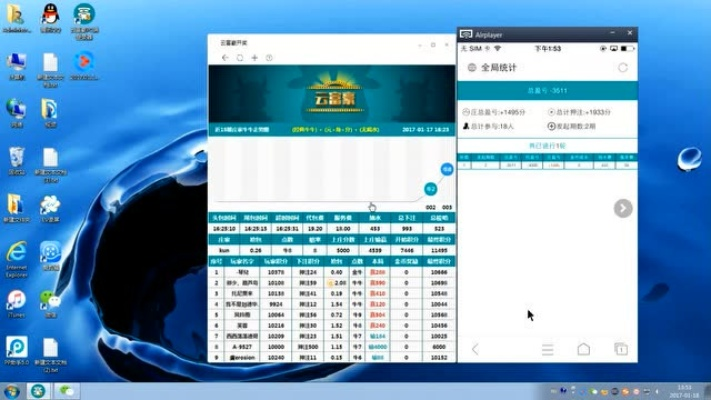Image resolution: width=711 pixels, height=400 pixels.
Task: Click the taskbar clock showing the date
Action: pos(685,391)
